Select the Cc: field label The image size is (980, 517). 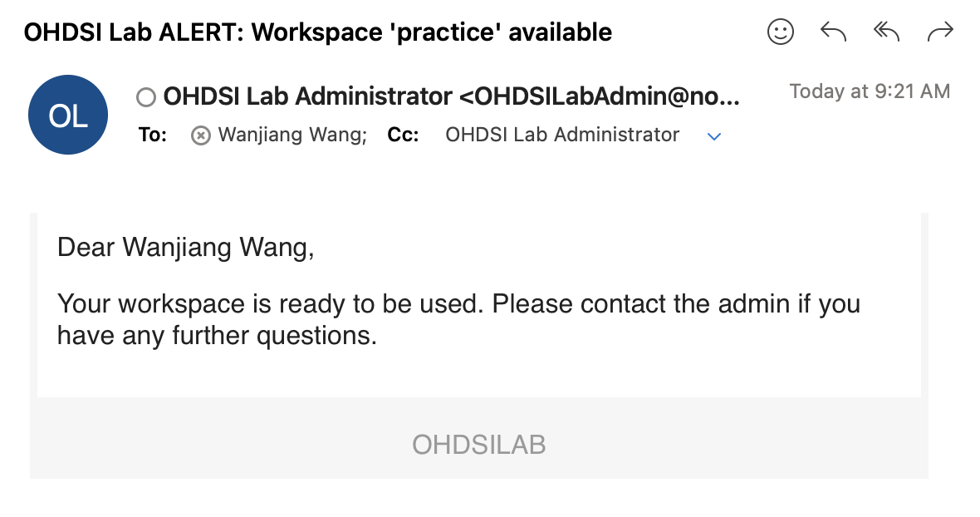(x=403, y=135)
